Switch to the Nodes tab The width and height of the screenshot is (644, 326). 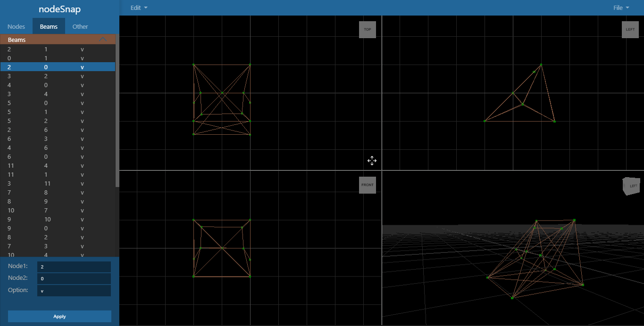coord(16,26)
